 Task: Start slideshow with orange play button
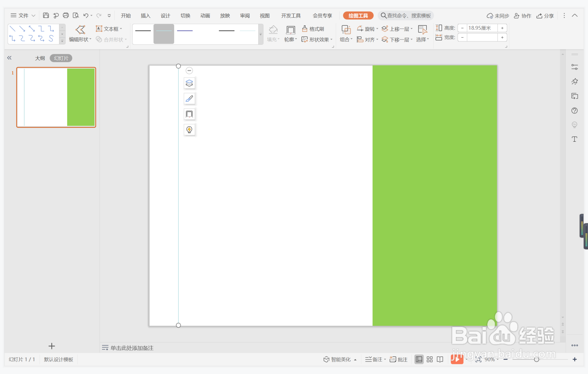tap(456, 359)
